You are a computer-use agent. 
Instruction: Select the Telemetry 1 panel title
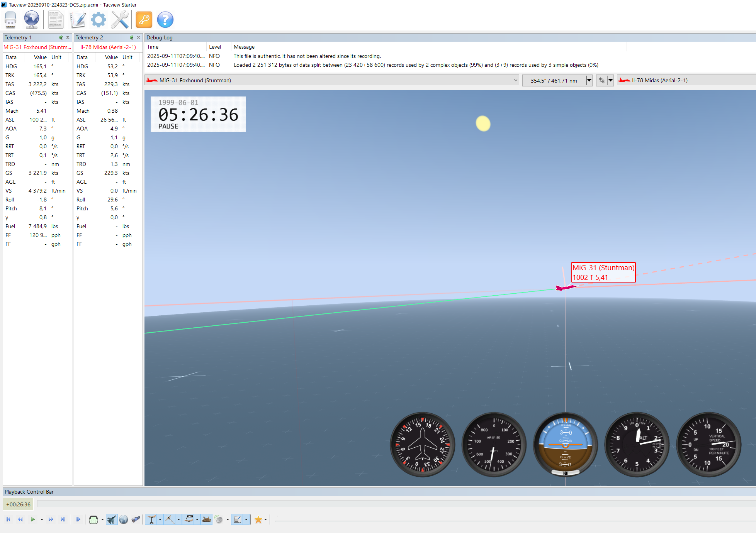click(x=18, y=37)
